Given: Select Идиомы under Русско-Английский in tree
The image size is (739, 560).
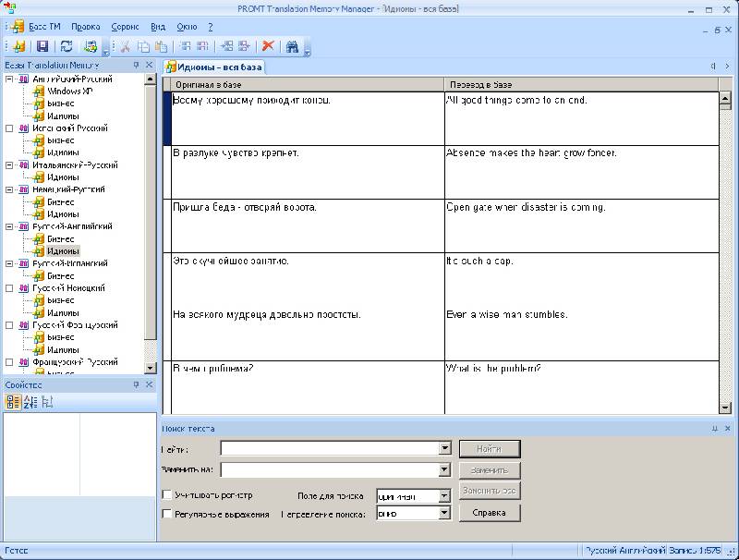Looking at the screenshot, I should click(63, 250).
